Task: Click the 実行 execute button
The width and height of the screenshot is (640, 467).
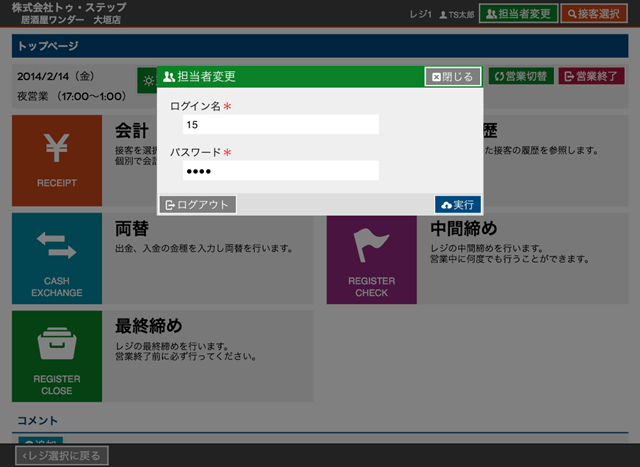Action: (x=458, y=204)
